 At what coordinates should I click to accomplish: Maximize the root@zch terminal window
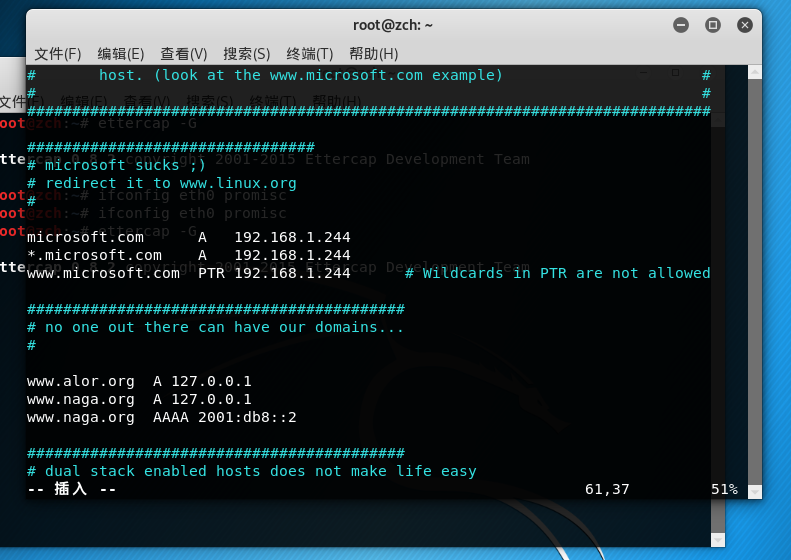click(x=712, y=25)
